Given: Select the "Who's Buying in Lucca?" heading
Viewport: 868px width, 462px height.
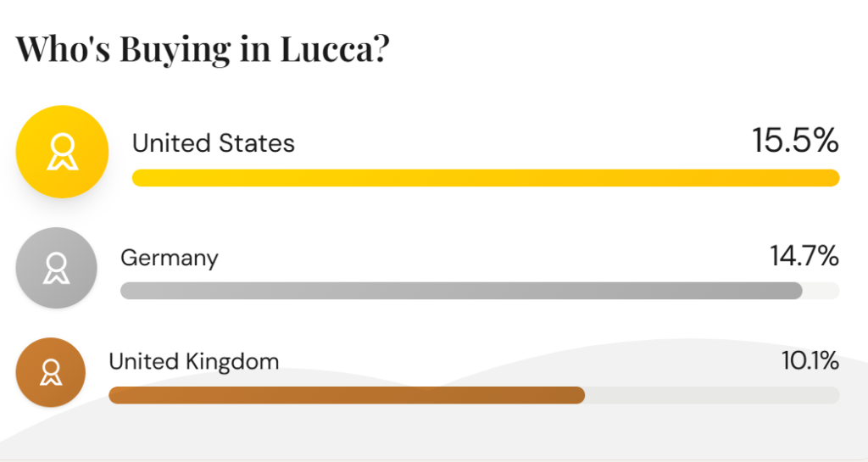Looking at the screenshot, I should 203,48.
